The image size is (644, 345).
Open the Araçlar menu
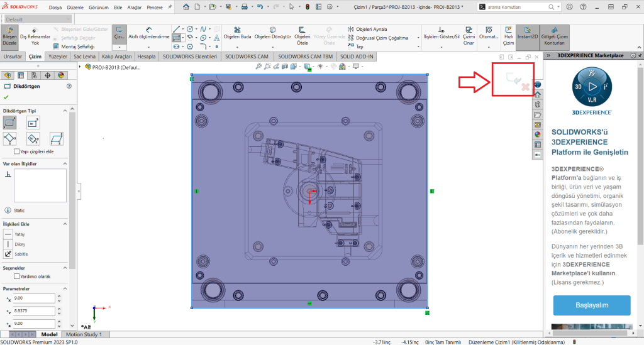(x=135, y=7)
